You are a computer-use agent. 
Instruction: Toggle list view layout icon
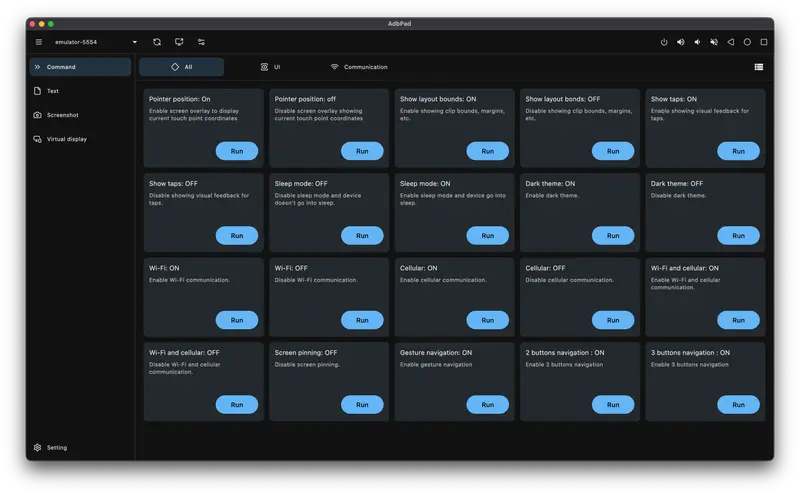759,67
